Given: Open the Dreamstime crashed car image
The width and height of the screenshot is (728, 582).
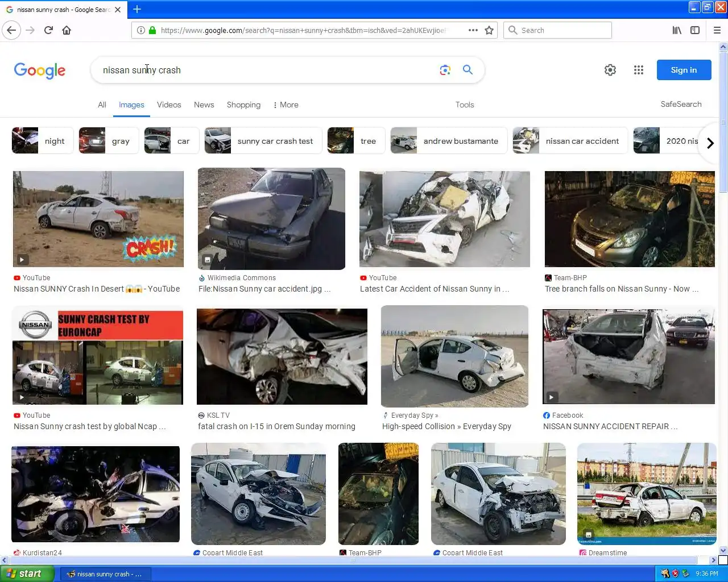Looking at the screenshot, I should click(647, 494).
